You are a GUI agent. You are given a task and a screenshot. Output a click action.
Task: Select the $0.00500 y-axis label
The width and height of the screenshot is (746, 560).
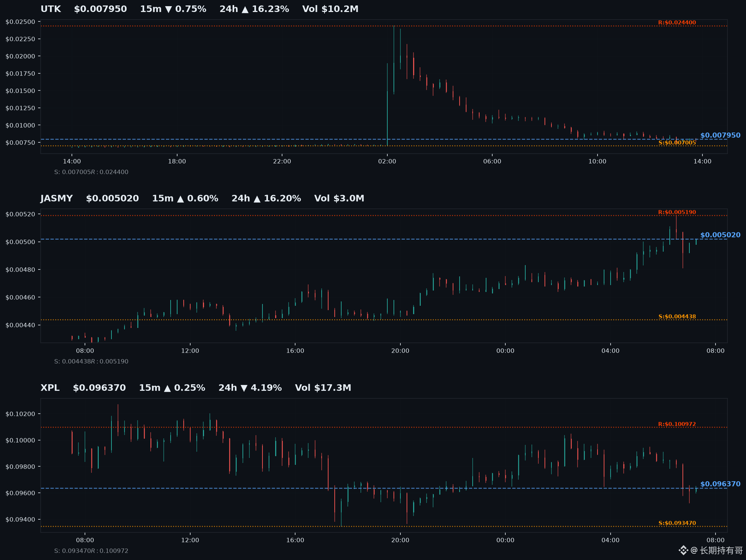[20, 242]
